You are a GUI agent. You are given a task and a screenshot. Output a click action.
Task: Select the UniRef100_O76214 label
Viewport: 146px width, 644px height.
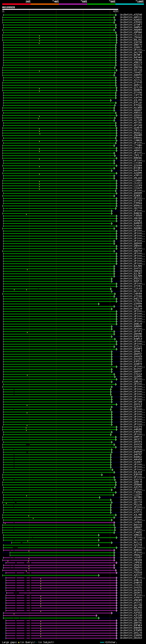coord(131,374)
